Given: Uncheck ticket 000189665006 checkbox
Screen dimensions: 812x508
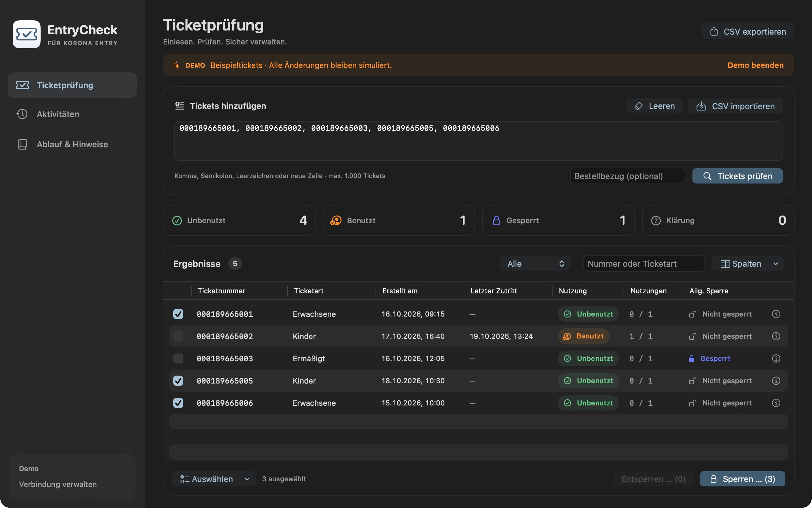Looking at the screenshot, I should [x=178, y=403].
